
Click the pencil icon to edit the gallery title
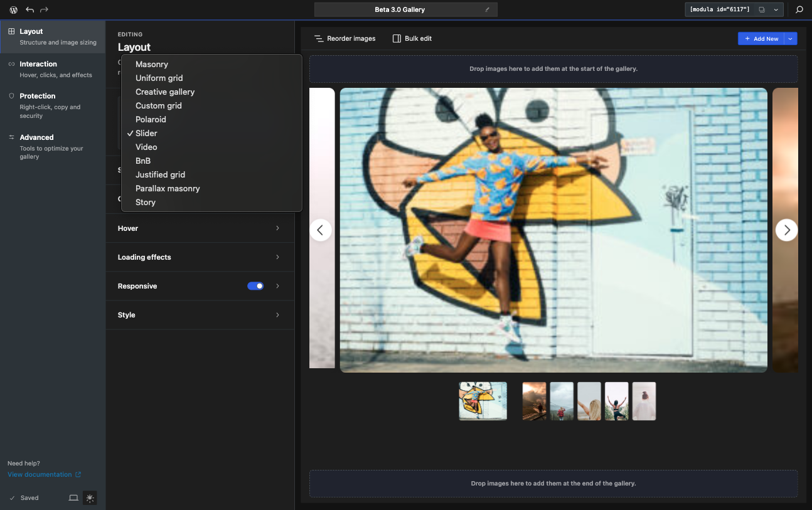[487, 10]
